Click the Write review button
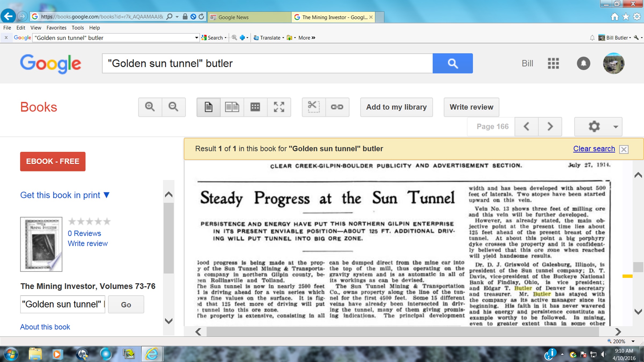Viewport: 644px width, 362px height. point(471,107)
